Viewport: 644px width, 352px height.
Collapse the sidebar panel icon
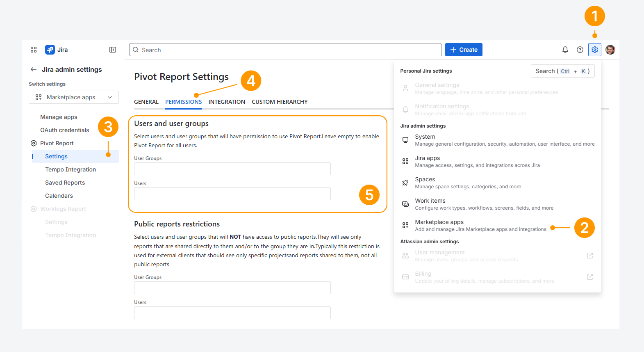[113, 50]
